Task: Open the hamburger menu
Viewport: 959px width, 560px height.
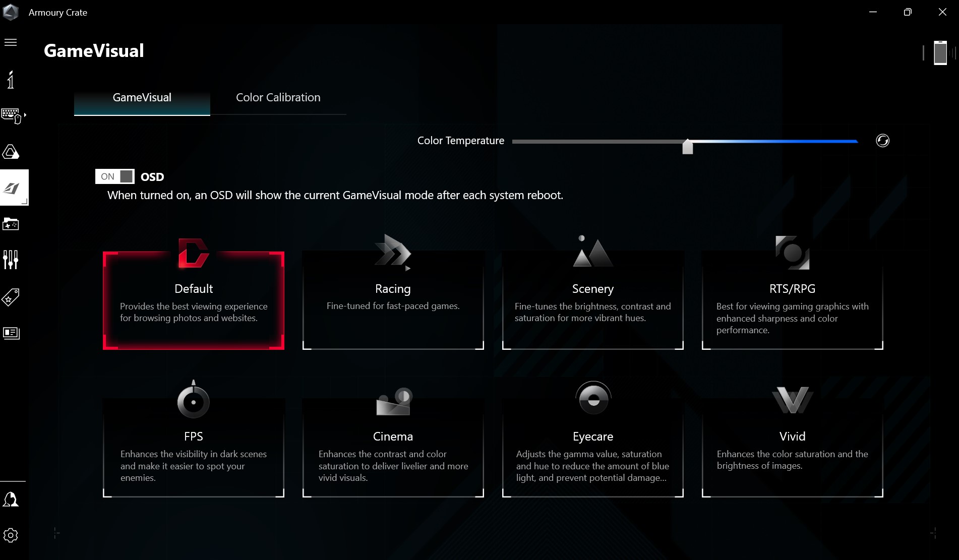Action: click(11, 43)
